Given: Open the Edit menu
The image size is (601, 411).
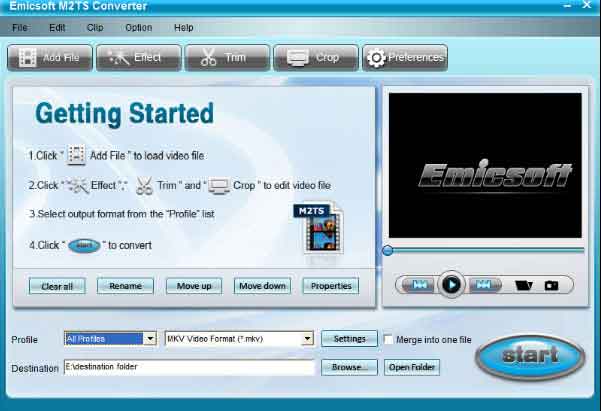Looking at the screenshot, I should click(x=57, y=28).
